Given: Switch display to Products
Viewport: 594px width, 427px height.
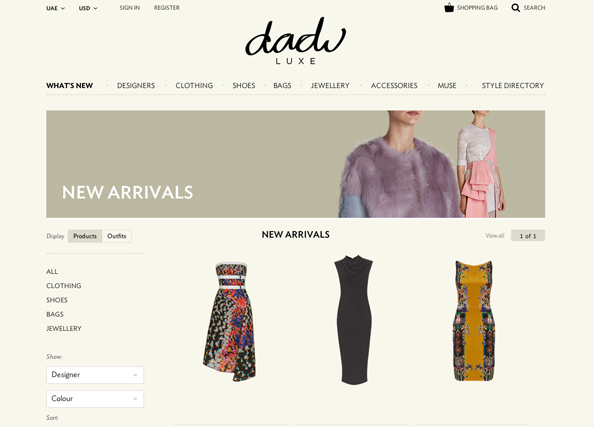Looking at the screenshot, I should click(85, 236).
